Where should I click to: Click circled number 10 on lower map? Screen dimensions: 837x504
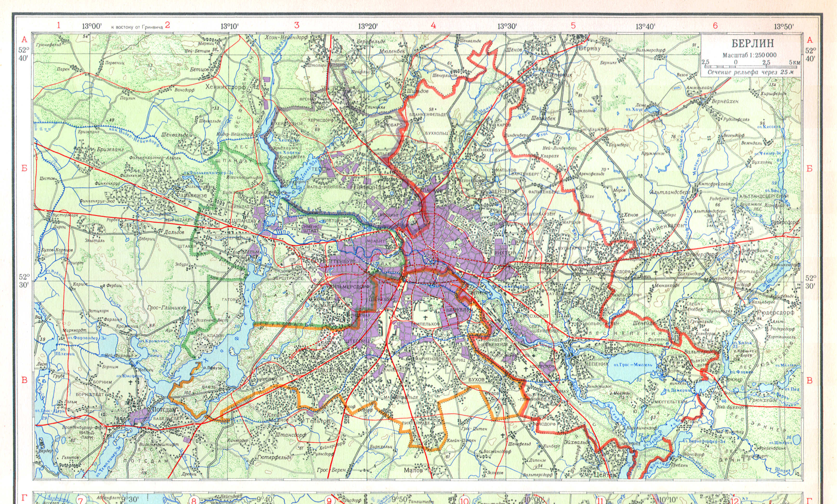pyautogui.click(x=465, y=501)
